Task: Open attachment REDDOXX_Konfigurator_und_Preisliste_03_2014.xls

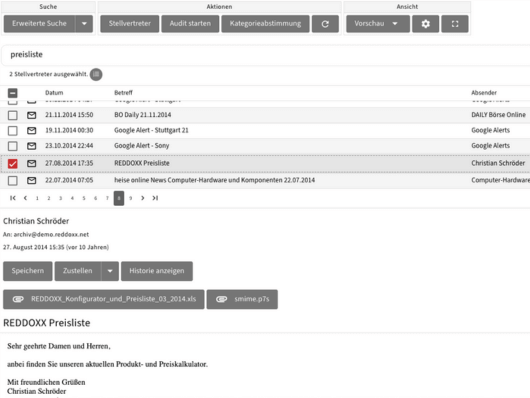Action: (x=104, y=299)
